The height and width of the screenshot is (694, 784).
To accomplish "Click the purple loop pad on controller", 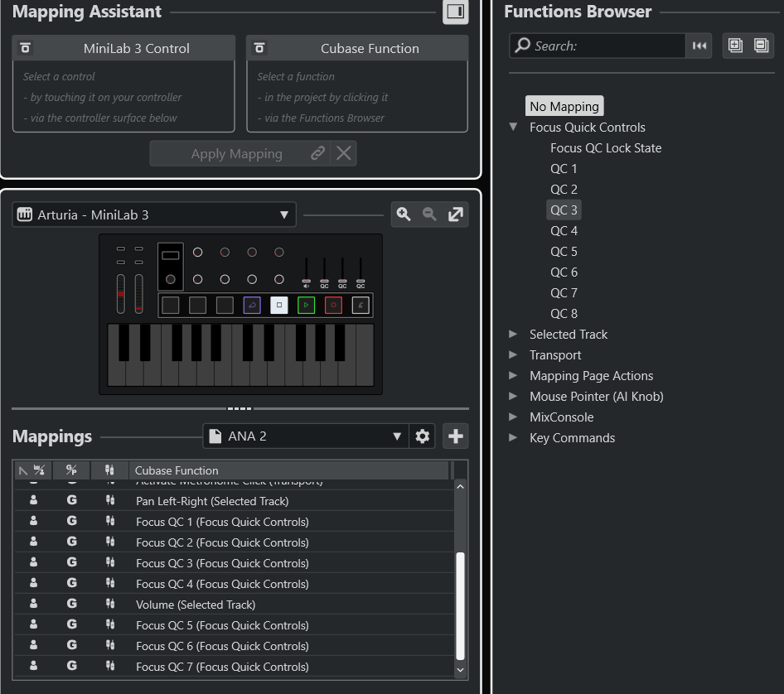I will 252,305.
